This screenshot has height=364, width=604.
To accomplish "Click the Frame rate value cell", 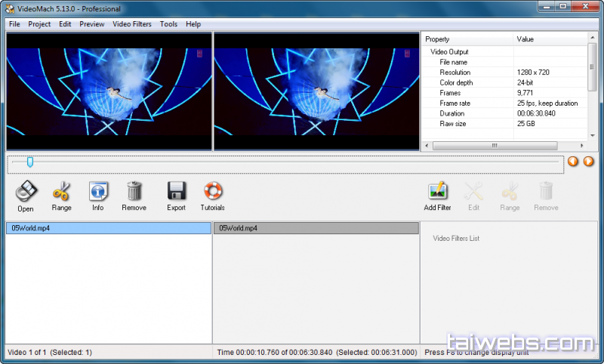I will 547,103.
